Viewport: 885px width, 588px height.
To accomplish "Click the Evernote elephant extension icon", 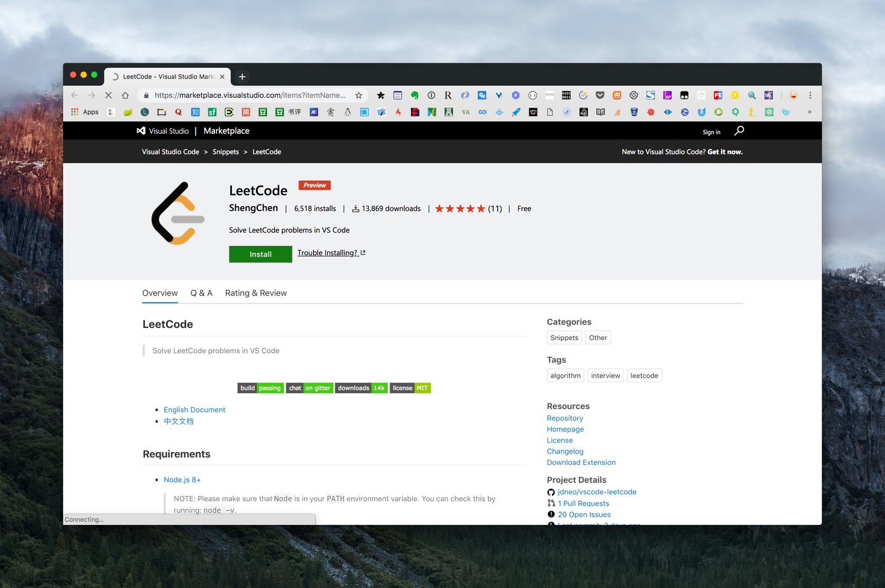I will [x=414, y=95].
